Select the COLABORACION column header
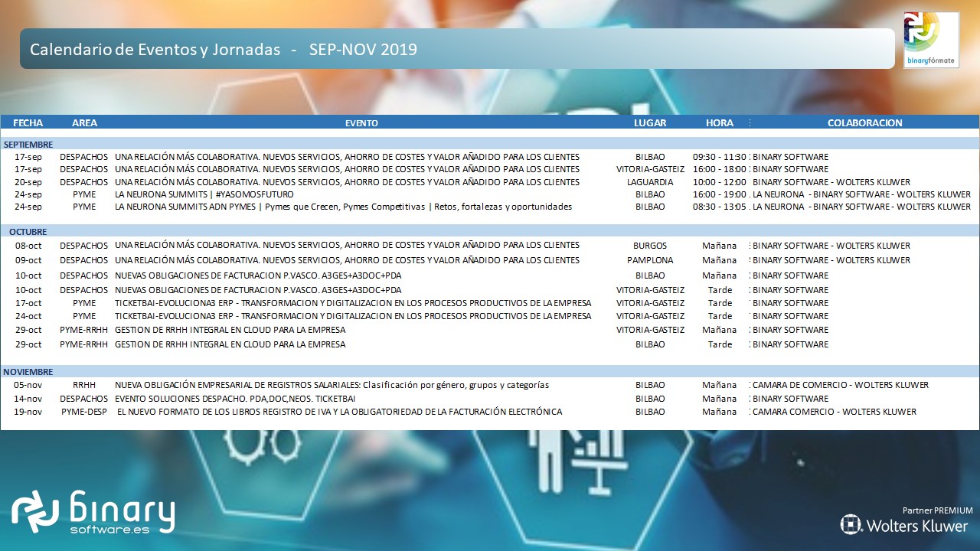This screenshot has width=980, height=551. coord(864,122)
